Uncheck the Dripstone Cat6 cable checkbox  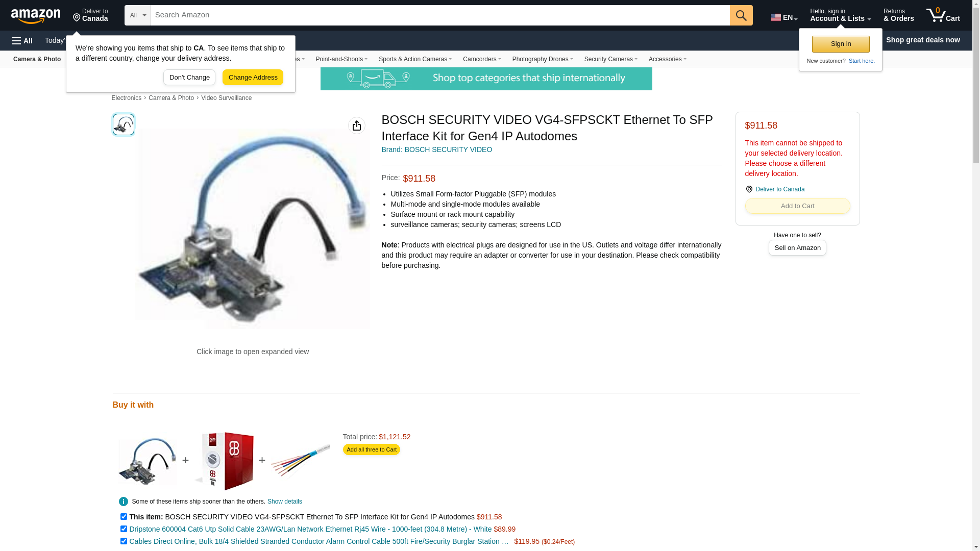(124, 529)
